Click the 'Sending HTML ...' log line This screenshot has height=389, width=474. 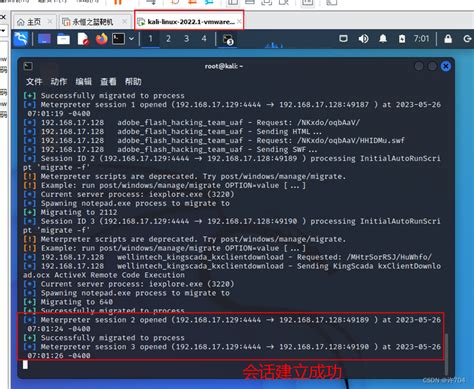pos(172,131)
